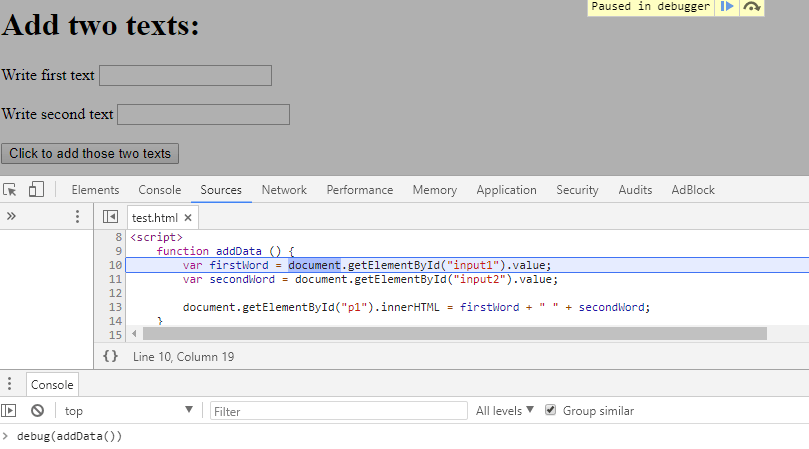Click the Write first text input box

tap(185, 76)
